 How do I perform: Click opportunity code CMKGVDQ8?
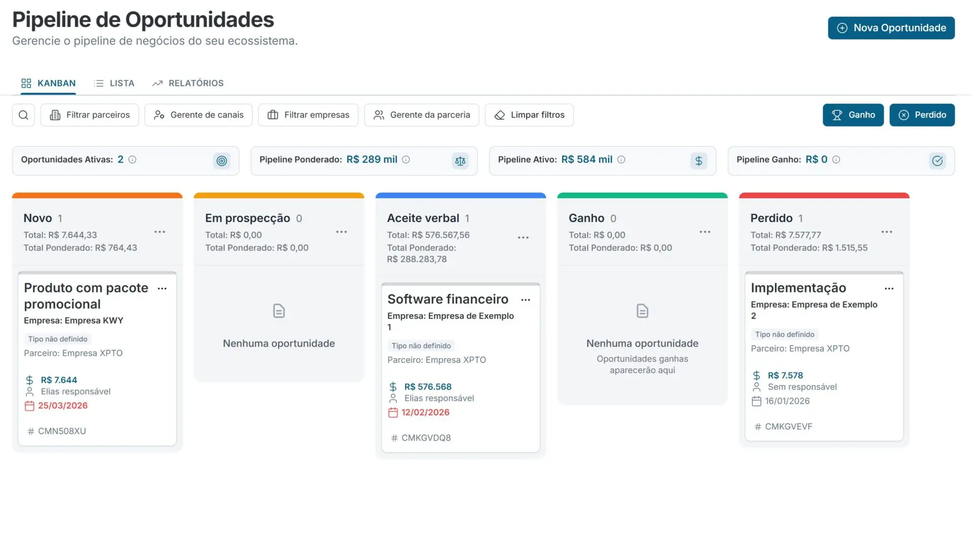tap(426, 438)
